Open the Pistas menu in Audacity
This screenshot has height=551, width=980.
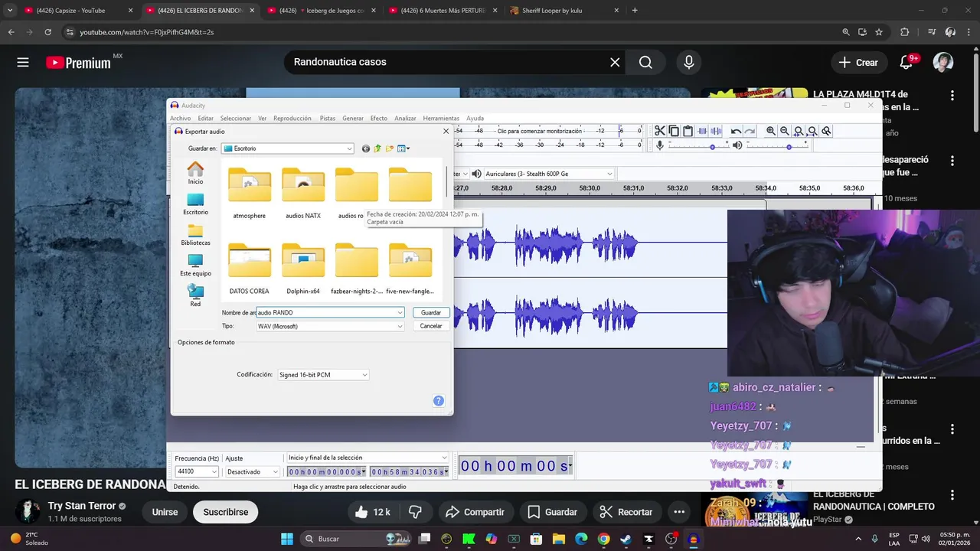(x=328, y=119)
